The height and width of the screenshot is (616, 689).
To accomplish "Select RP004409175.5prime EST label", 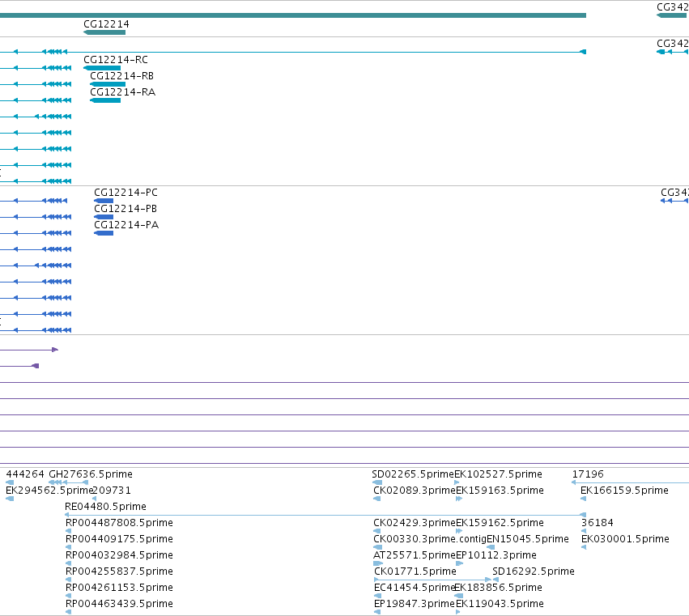I will point(119,539).
